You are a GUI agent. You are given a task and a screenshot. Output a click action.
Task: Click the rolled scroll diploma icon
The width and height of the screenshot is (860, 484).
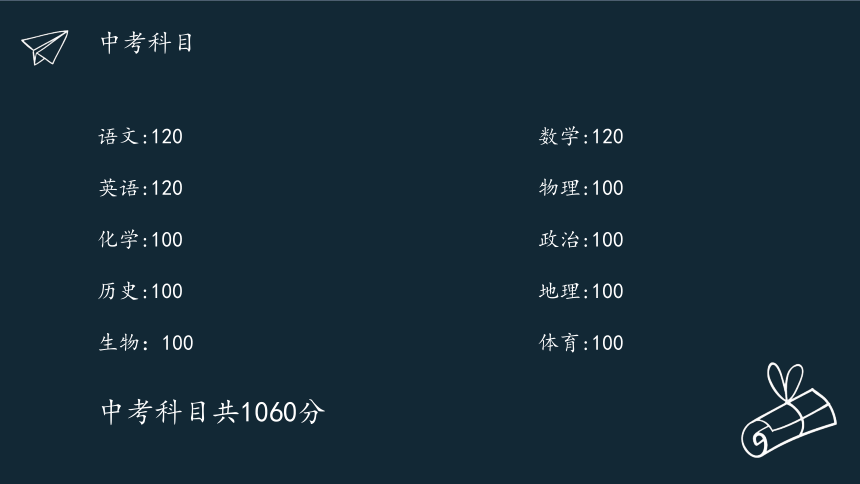(x=789, y=410)
